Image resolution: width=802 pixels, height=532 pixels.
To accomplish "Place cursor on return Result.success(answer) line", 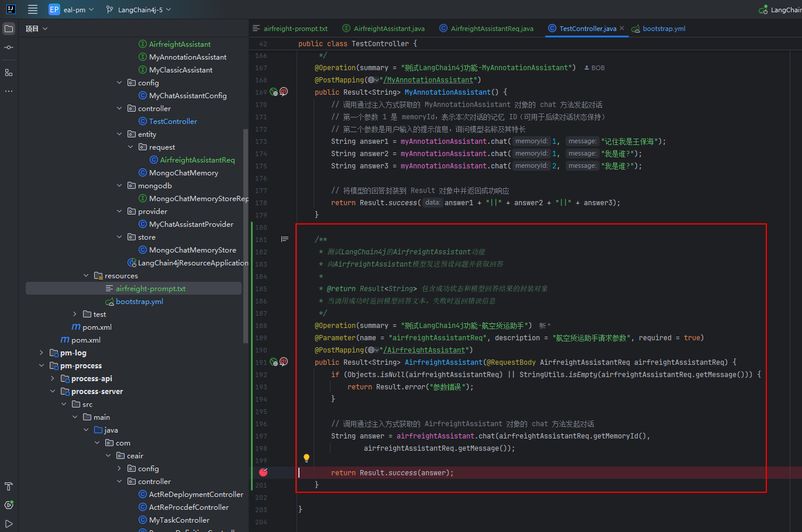I will coord(392,473).
